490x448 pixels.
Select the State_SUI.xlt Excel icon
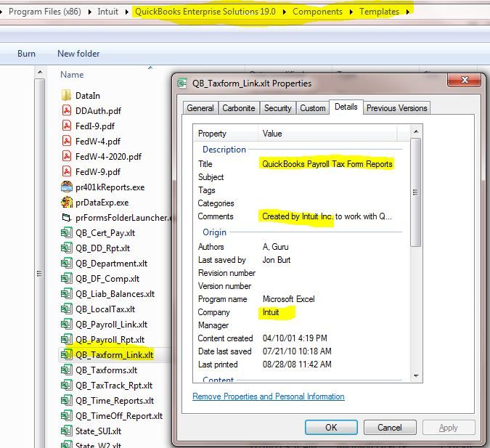tap(66, 431)
